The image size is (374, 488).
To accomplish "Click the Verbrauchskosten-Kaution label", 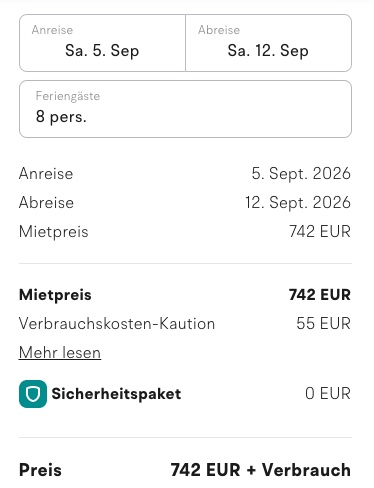I will 117,324.
